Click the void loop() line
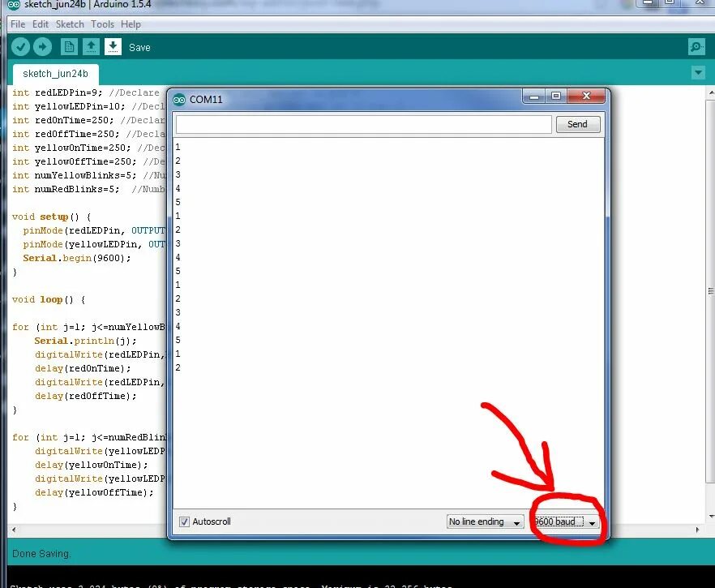Viewport: 715px width, 588px height. point(49,300)
